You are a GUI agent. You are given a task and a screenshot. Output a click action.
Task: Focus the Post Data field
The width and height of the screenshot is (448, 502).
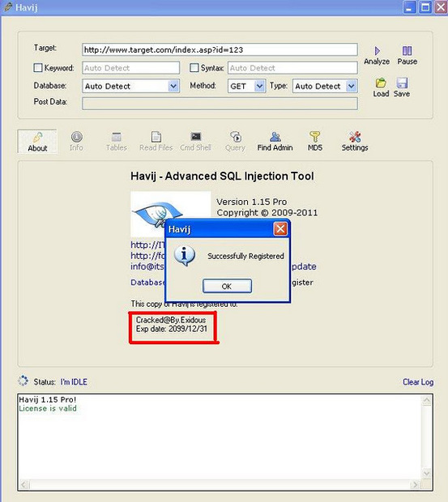point(220,104)
